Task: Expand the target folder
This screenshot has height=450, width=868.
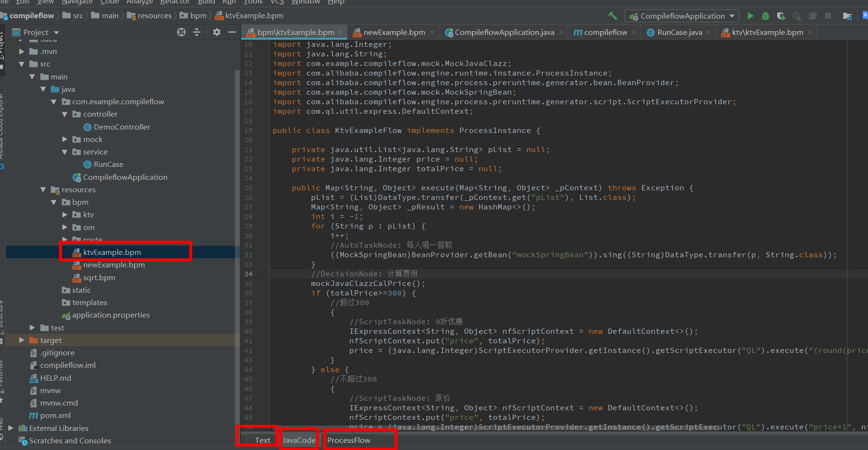Action: point(22,340)
